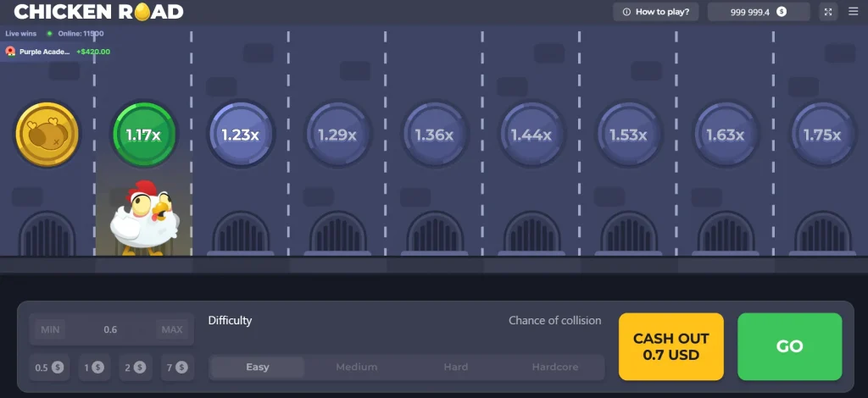Open the hamburger menu
The width and height of the screenshot is (868, 398).
point(853,12)
